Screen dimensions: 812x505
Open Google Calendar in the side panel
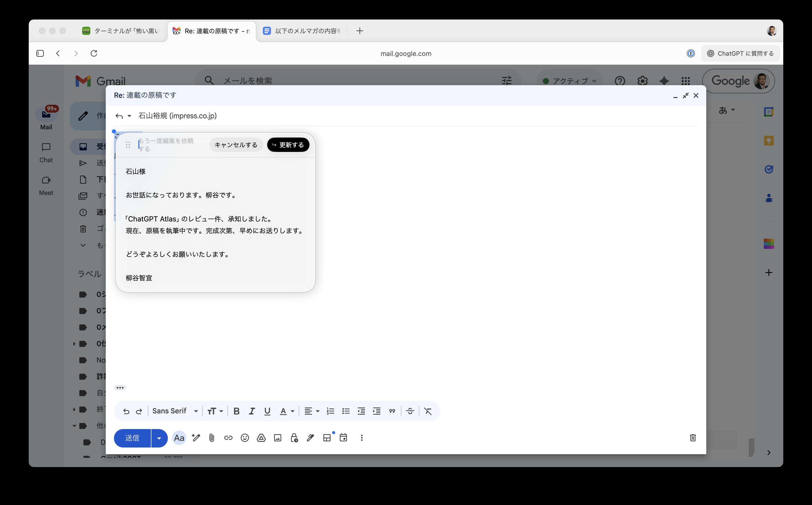pos(769,112)
